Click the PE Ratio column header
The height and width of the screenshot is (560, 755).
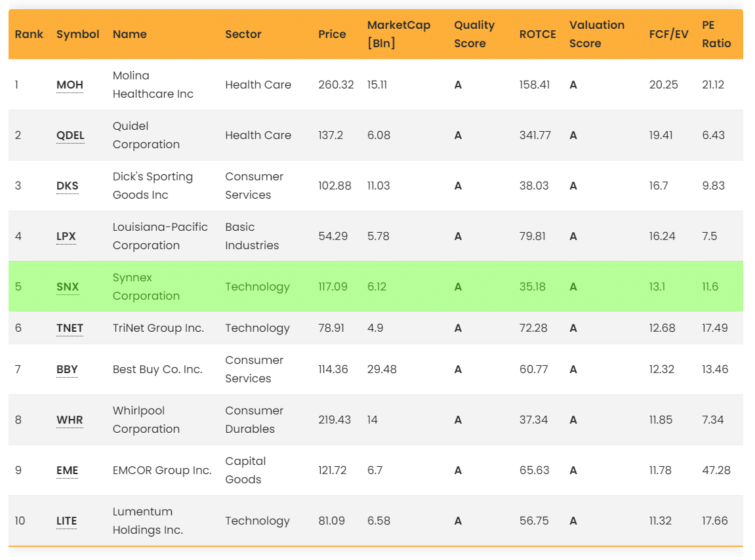point(716,34)
